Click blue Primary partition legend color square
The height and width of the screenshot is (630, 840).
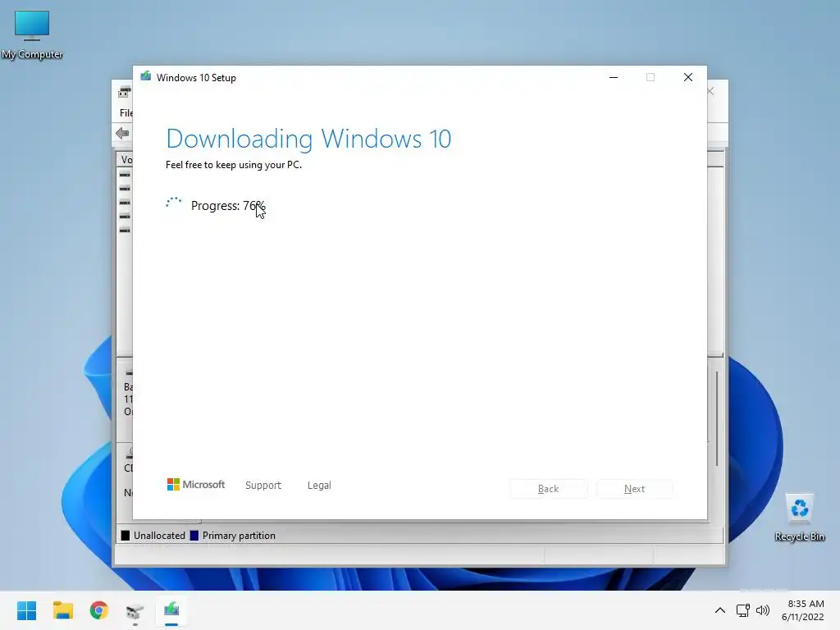[194, 535]
